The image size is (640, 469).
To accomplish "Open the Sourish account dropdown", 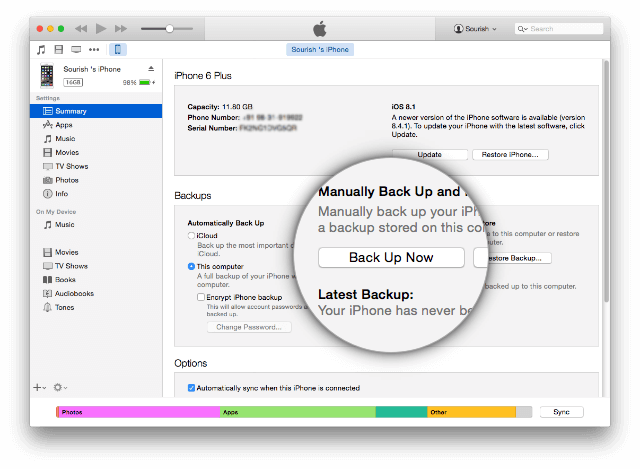I will [475, 29].
